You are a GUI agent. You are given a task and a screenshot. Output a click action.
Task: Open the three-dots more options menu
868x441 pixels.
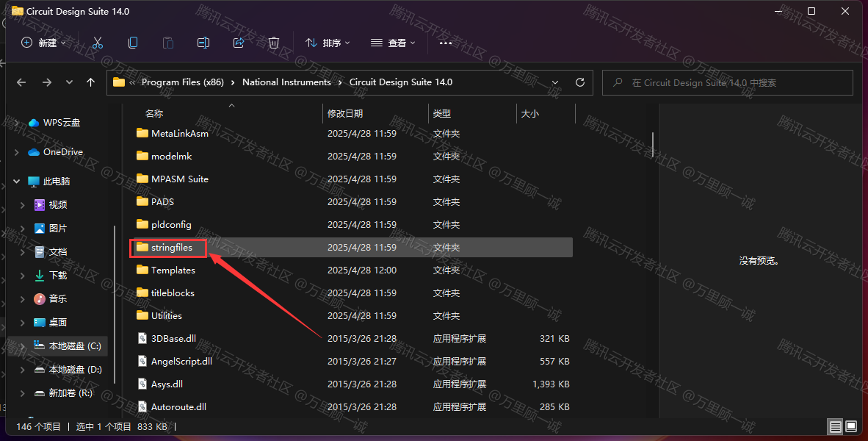[x=445, y=43]
